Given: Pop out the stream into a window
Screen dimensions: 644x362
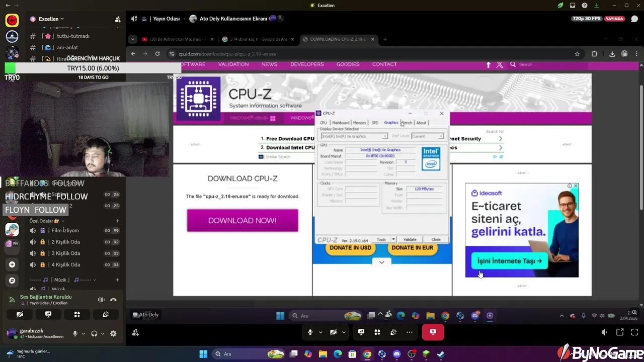Looking at the screenshot, I should click(x=620, y=332).
